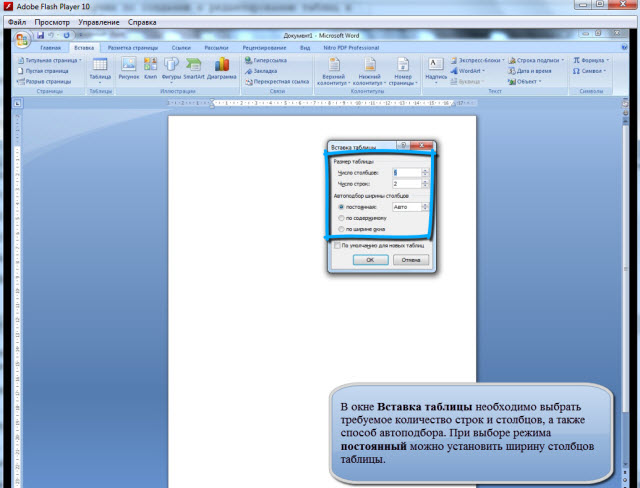Open the Таблица insert menu

(x=100, y=70)
